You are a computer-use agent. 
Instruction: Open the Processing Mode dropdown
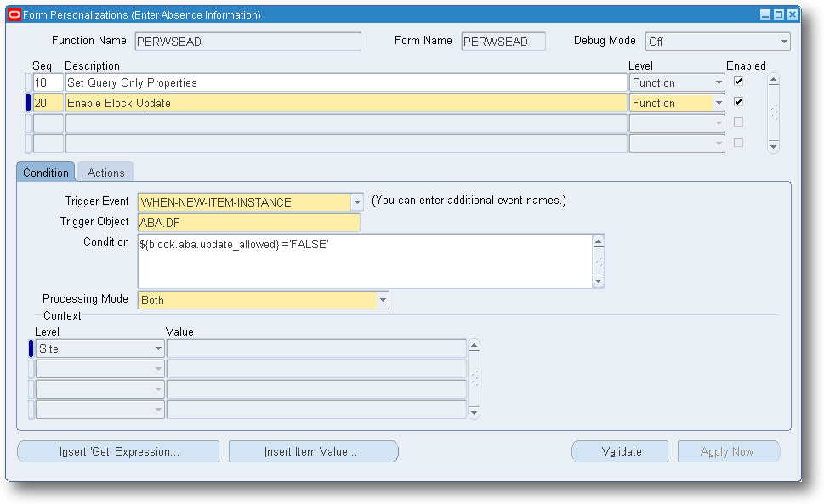click(384, 300)
